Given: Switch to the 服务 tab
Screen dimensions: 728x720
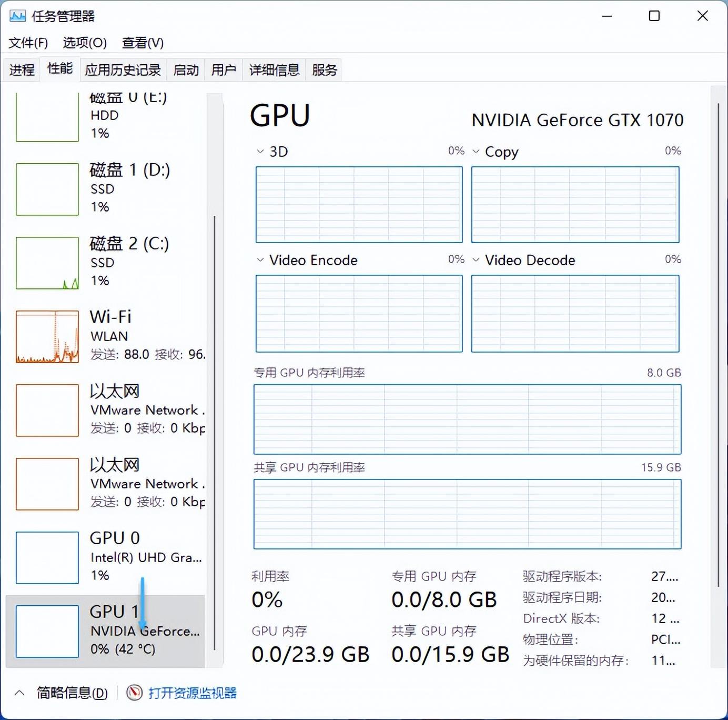Looking at the screenshot, I should coord(323,69).
